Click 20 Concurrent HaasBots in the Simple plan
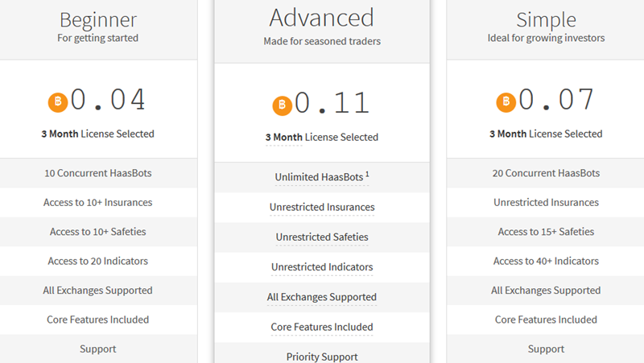644x363 pixels. tap(546, 173)
